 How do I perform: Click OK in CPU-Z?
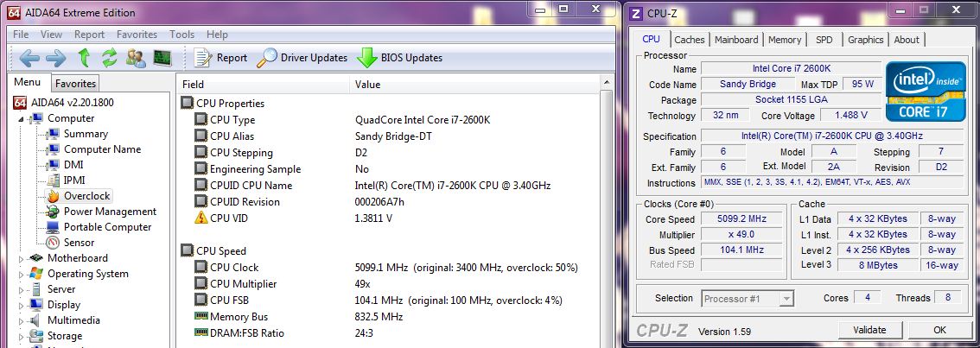939,330
